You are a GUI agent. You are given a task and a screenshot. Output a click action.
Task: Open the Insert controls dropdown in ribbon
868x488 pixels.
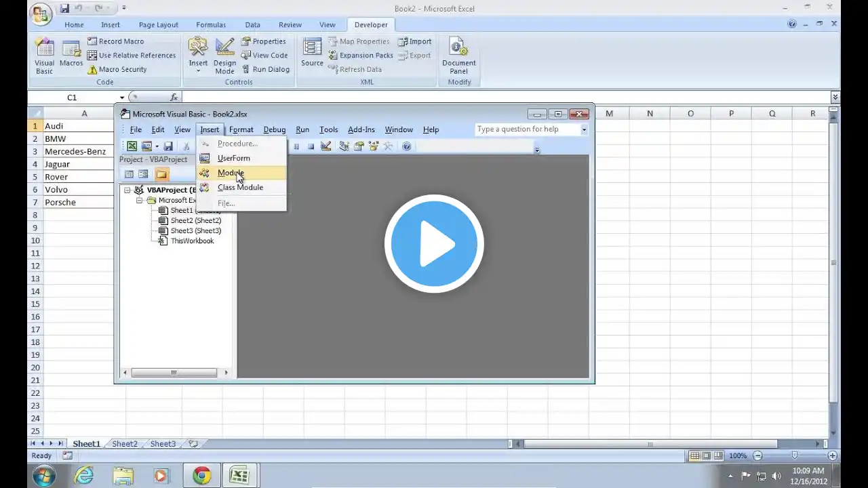pyautogui.click(x=198, y=56)
